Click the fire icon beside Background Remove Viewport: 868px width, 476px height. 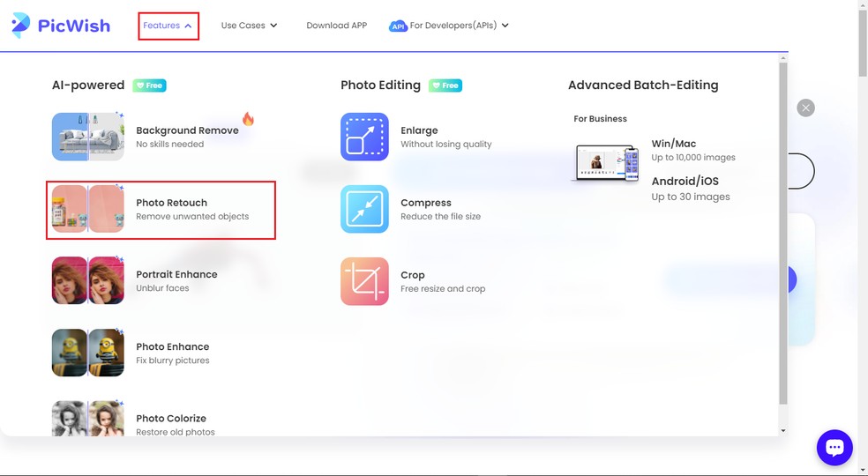(248, 119)
